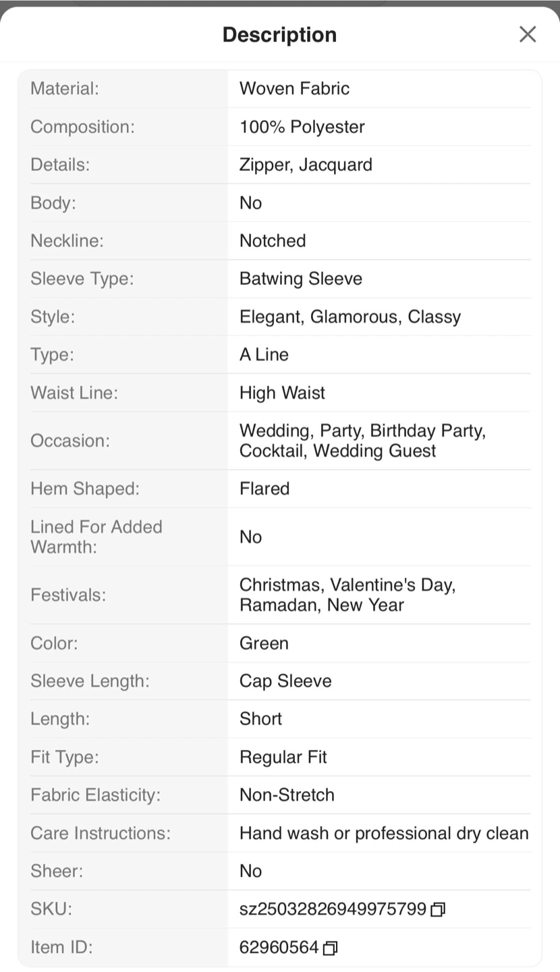Select the Item ID number 62960564
560x972 pixels.
pos(279,948)
